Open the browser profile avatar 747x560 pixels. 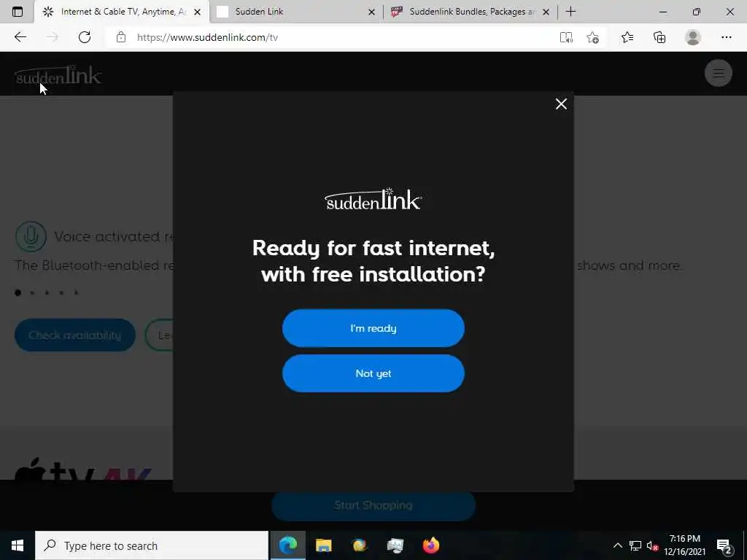point(693,38)
